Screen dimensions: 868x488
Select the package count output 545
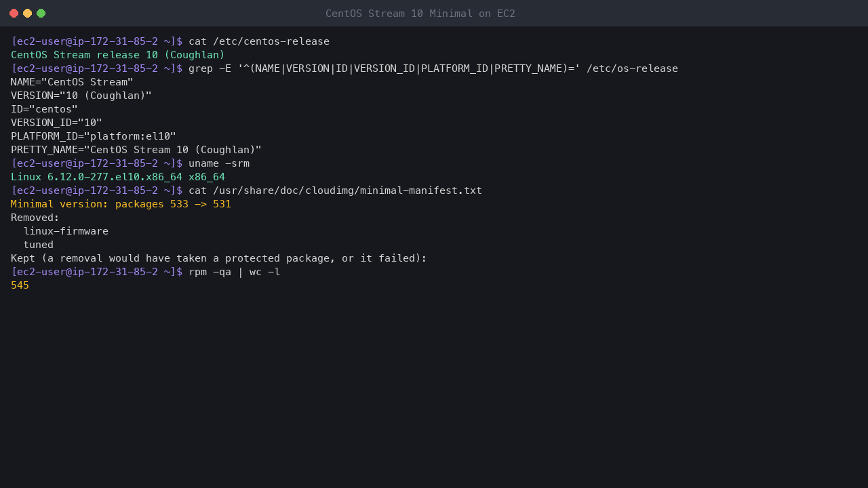(20, 285)
